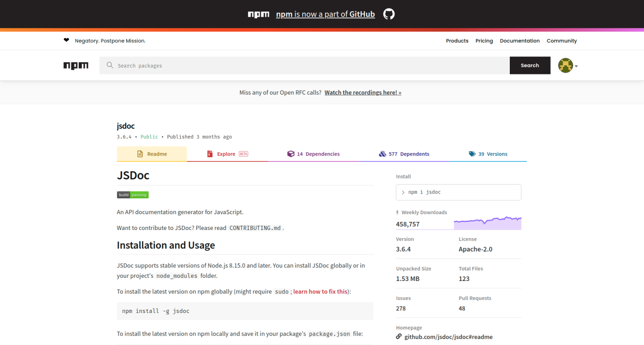Open the Pricing page
Image resolution: width=644 pixels, height=345 pixels.
pyautogui.click(x=484, y=41)
